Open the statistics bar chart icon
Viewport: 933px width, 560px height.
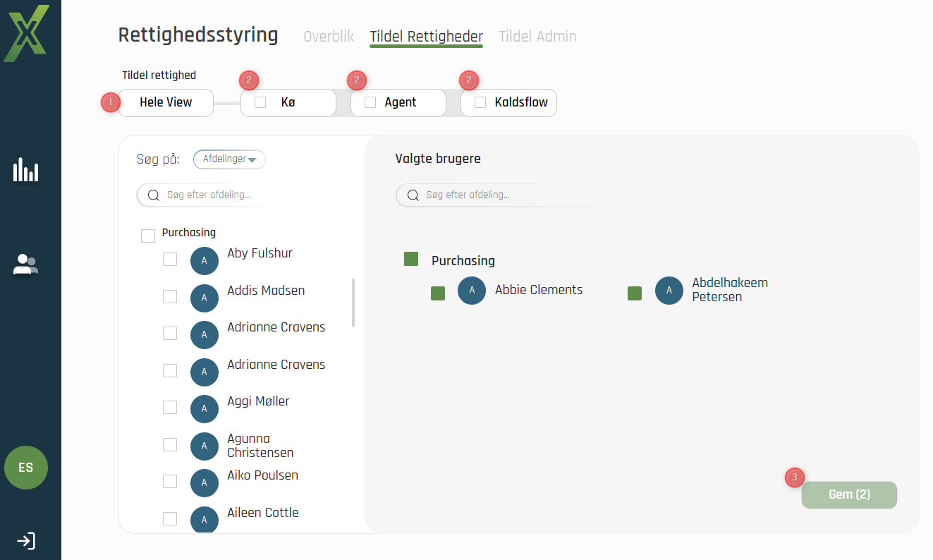point(26,170)
